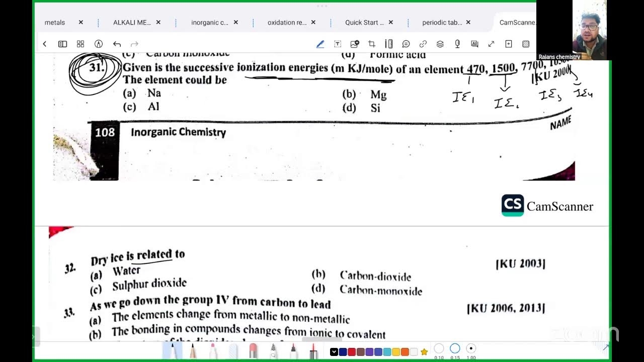Add a new page

pyautogui.click(x=509, y=44)
